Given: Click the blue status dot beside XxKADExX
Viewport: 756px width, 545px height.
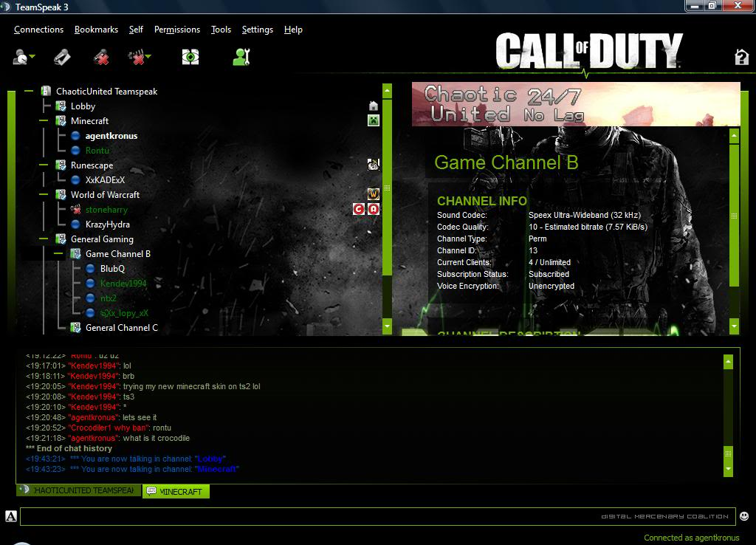Looking at the screenshot, I should click(75, 180).
